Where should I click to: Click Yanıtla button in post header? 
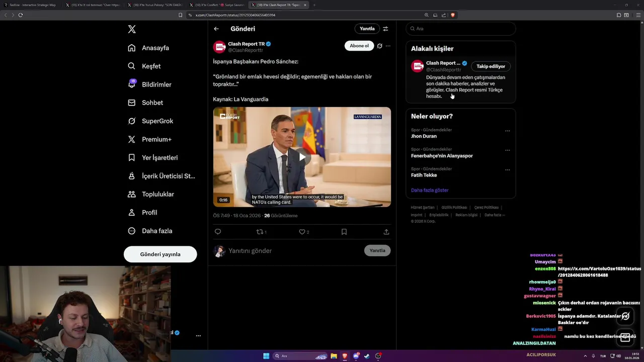click(367, 29)
